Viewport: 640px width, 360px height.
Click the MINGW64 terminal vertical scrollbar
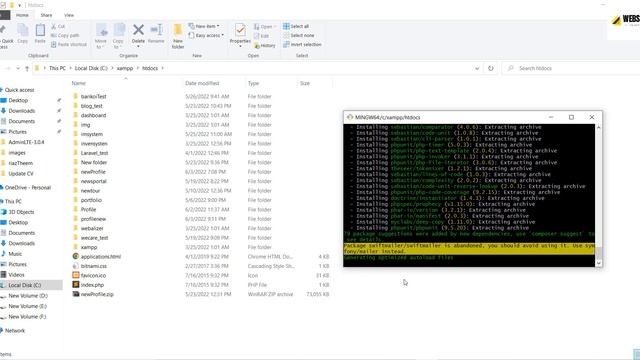[599, 196]
